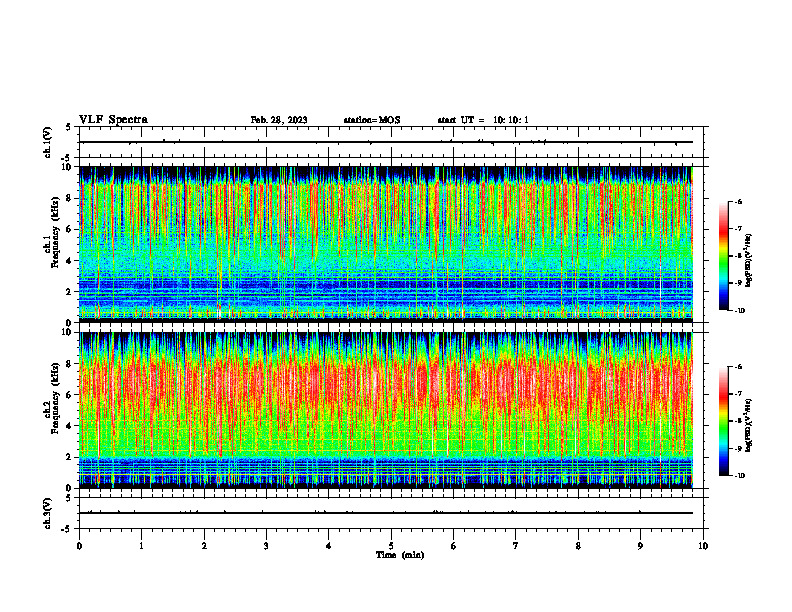Click time axis tick label "7"

[x=516, y=546]
